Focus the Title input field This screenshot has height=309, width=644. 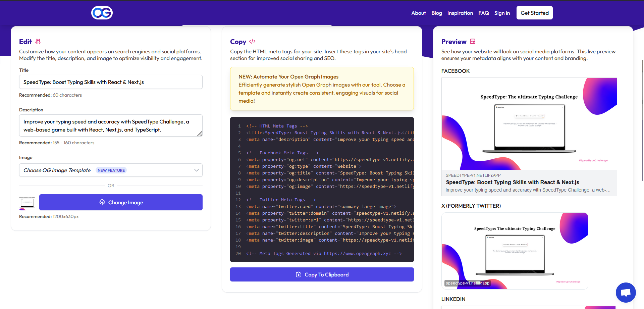click(x=111, y=82)
